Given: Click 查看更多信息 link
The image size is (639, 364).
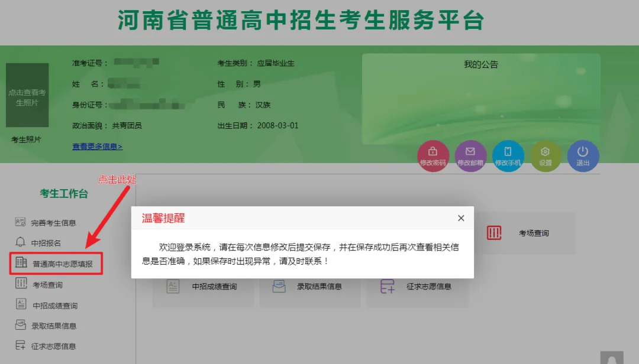Looking at the screenshot, I should [x=98, y=146].
